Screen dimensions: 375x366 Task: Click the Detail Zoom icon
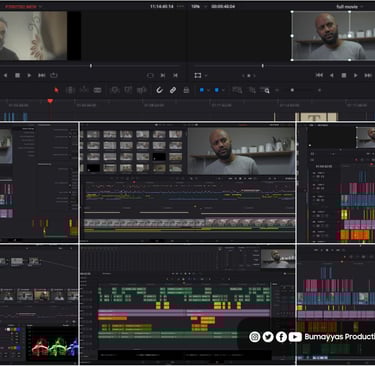tap(252, 90)
